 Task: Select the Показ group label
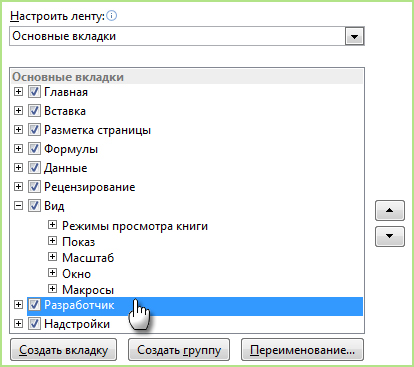[x=79, y=242]
